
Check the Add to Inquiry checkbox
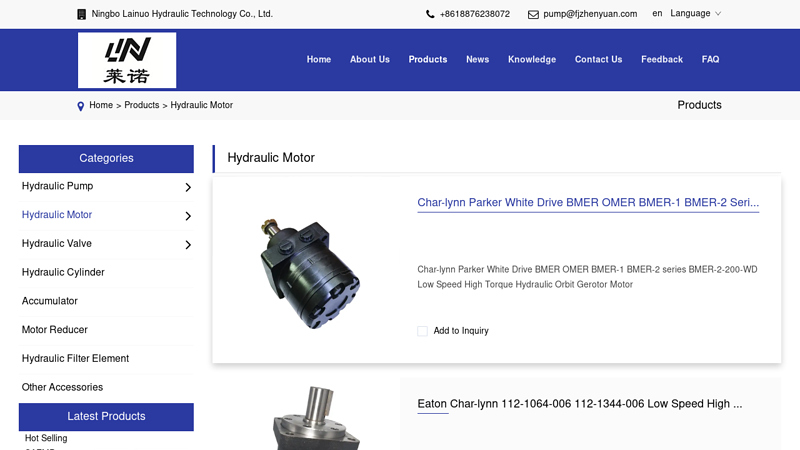(422, 331)
